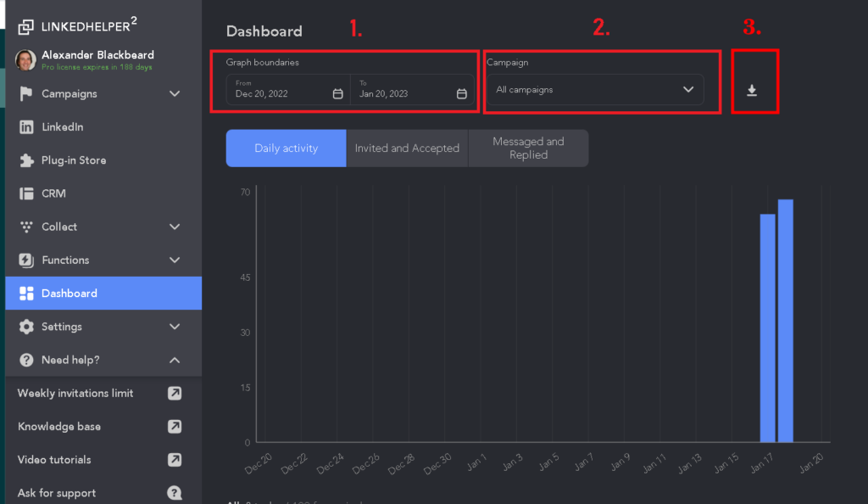Open Knowledge base external link icon
Screen dimensions: 868x504
(175, 427)
